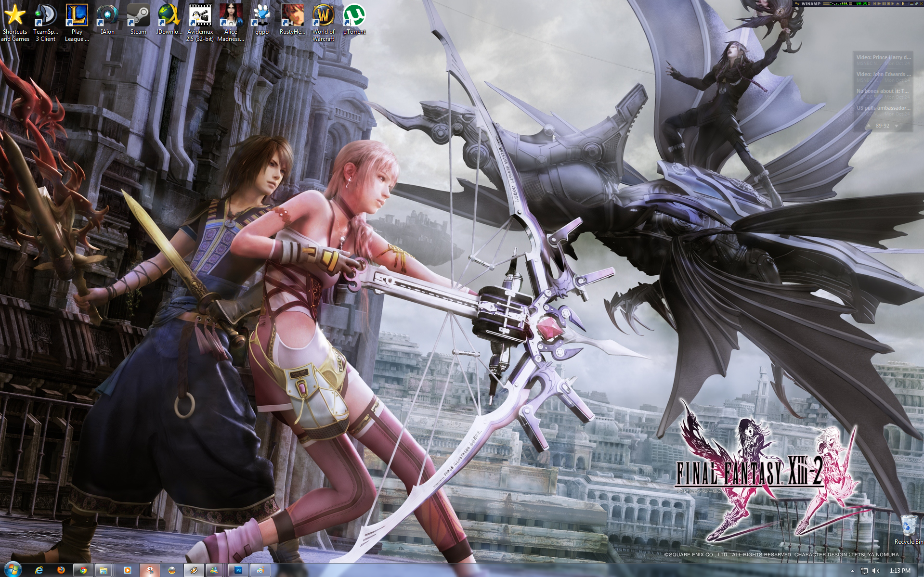Switch to Winamp taskbar button

pyautogui.click(x=194, y=570)
